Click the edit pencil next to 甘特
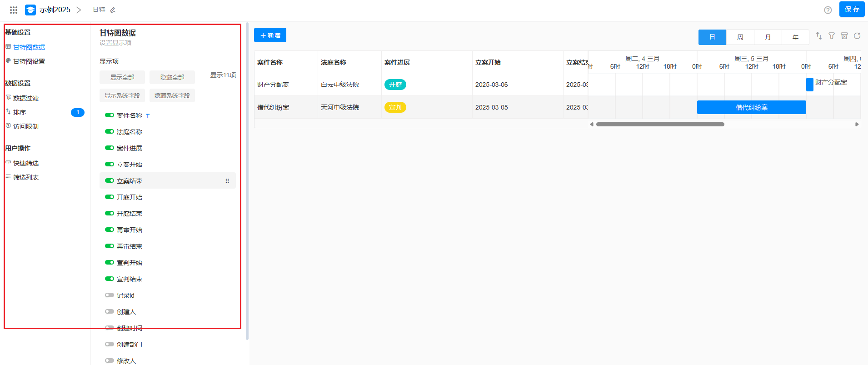868x365 pixels. click(113, 10)
